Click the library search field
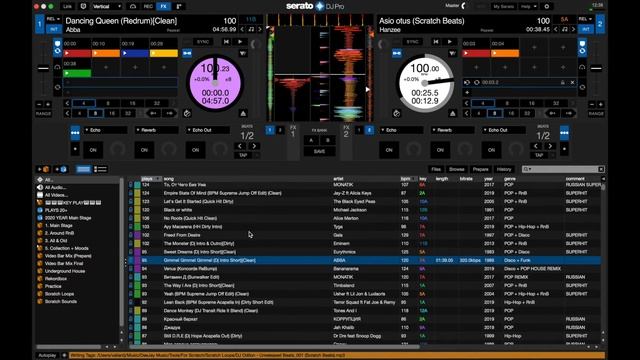Viewport: 640px width, 360px height. 563,169
